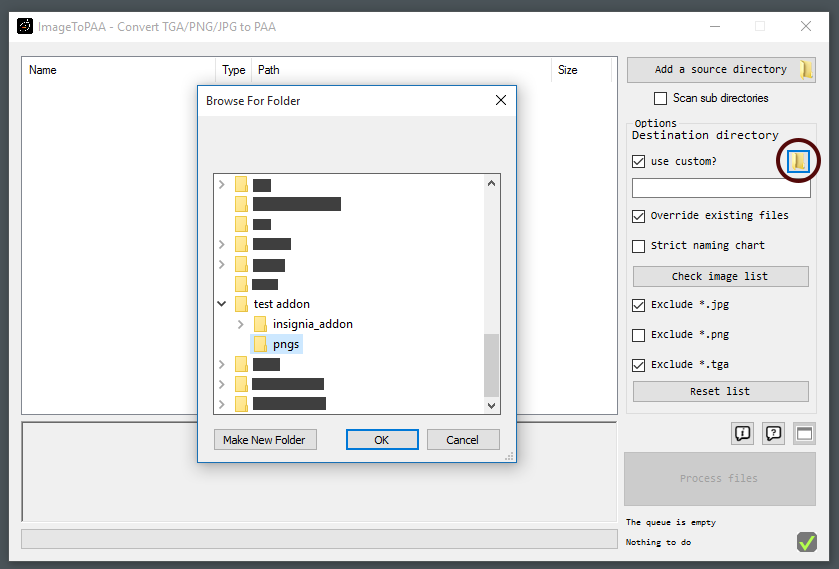839x569 pixels.
Task: Select the pngs folder icon
Action: (260, 344)
